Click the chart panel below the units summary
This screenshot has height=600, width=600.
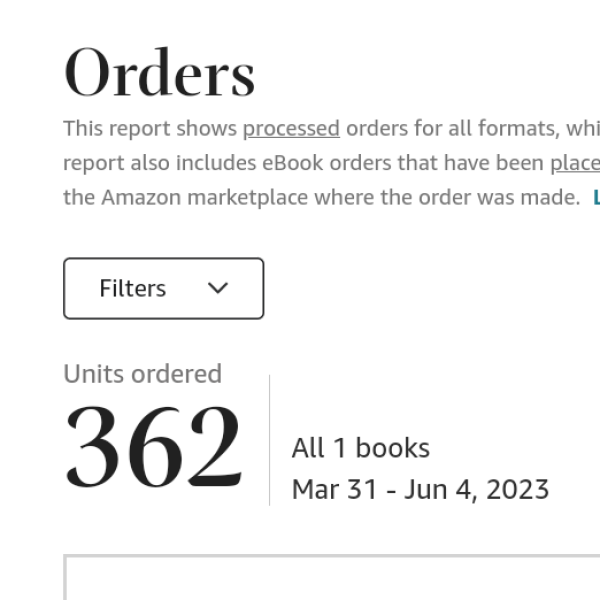[x=330, y=580]
